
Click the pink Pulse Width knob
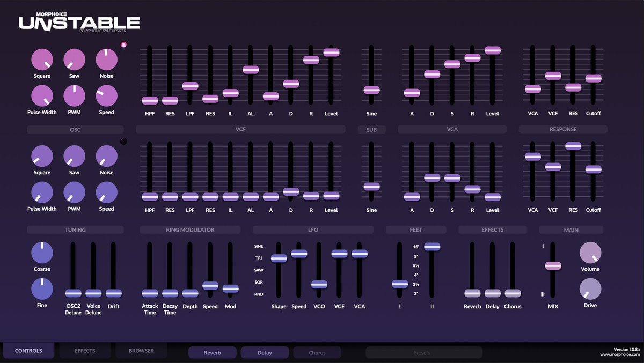[x=42, y=96]
